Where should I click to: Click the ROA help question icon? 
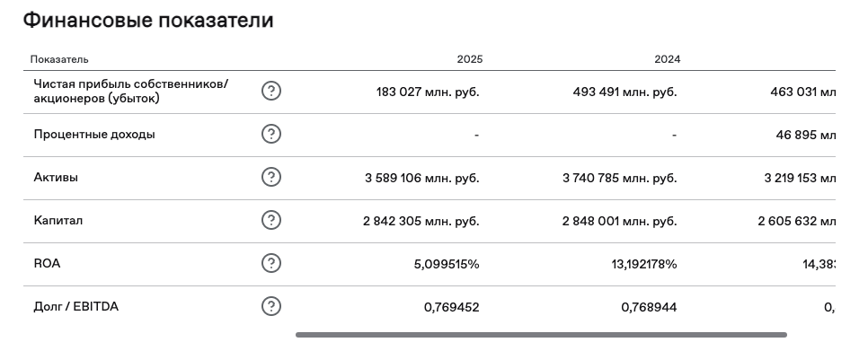tap(270, 263)
